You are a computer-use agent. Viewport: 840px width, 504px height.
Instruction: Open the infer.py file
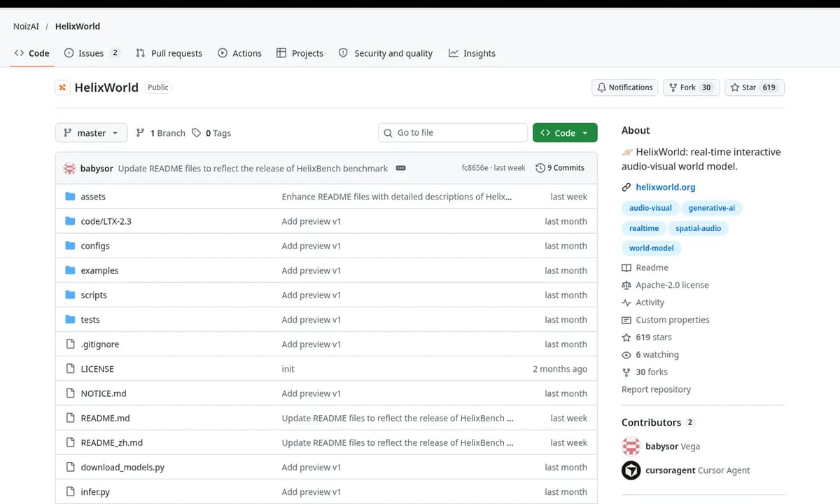click(95, 492)
